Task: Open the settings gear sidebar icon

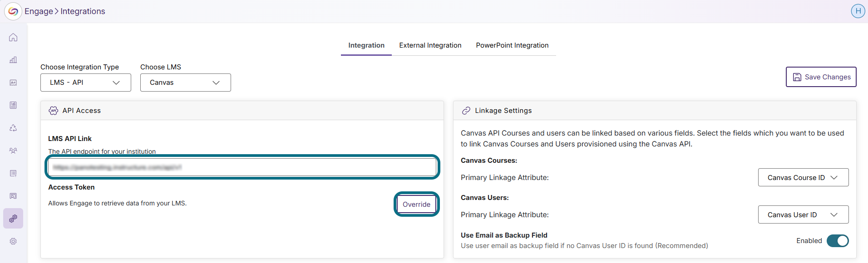Action: point(13,241)
